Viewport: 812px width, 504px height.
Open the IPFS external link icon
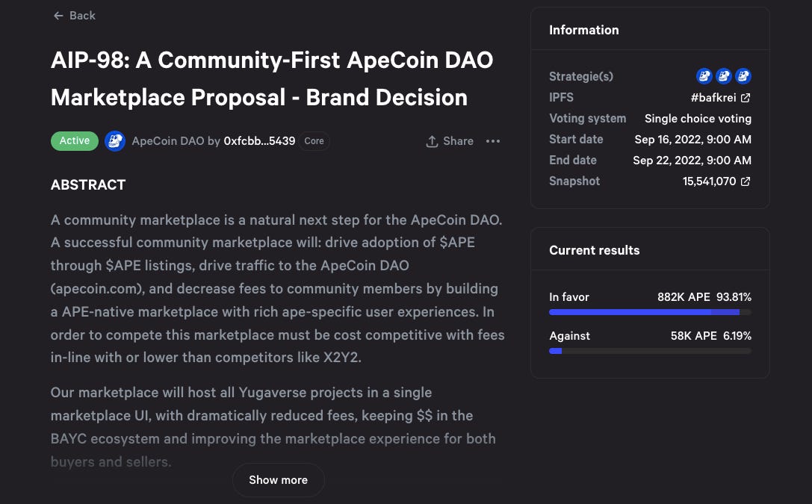746,98
